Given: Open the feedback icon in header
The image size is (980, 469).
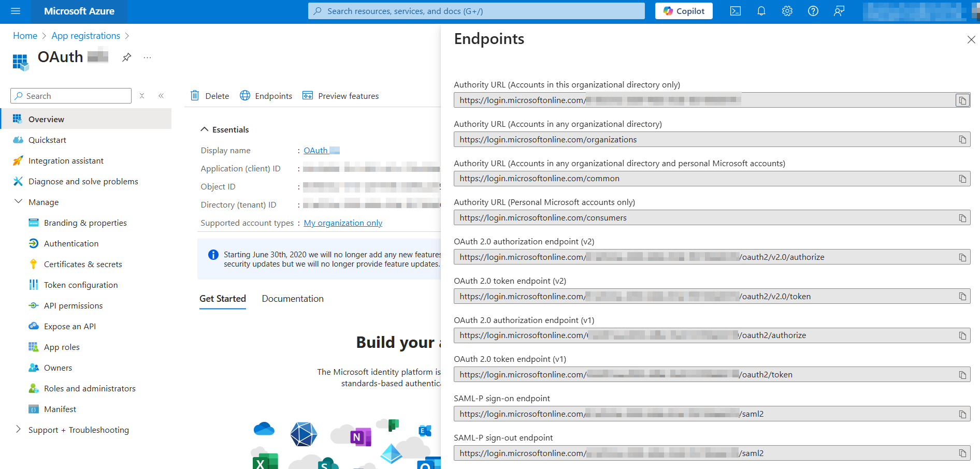Looking at the screenshot, I should (x=839, y=11).
